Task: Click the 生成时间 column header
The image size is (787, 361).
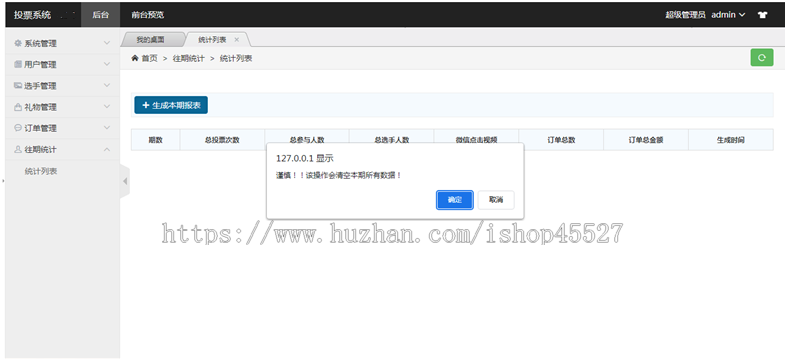Action: pos(731,140)
